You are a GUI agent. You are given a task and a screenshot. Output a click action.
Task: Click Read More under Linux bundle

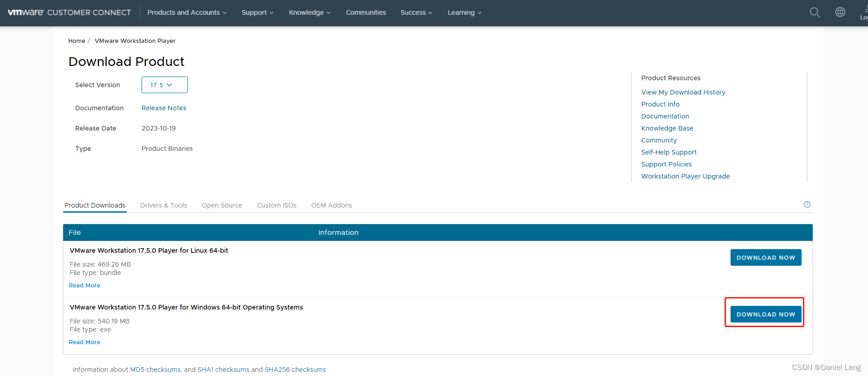coord(84,286)
